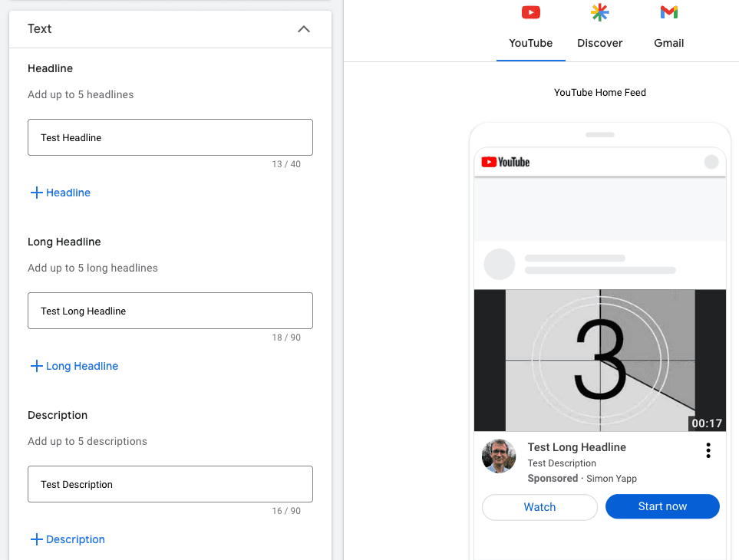Add another Long Headline
Screen dimensions: 739x560
(x=74, y=366)
